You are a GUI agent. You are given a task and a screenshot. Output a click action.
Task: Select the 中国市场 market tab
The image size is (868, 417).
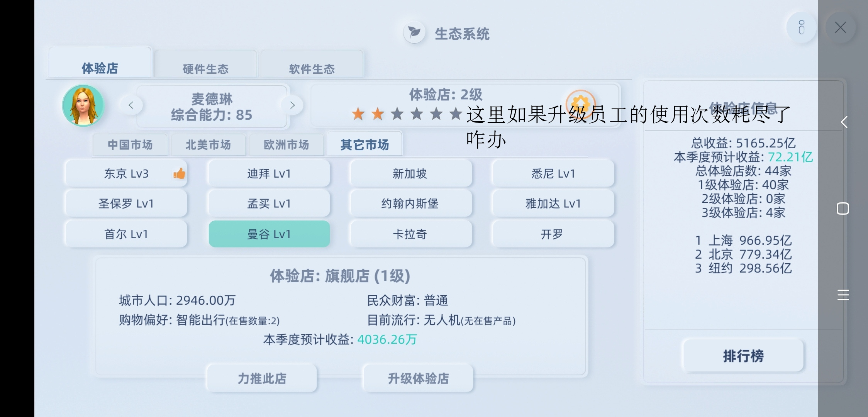(x=130, y=145)
